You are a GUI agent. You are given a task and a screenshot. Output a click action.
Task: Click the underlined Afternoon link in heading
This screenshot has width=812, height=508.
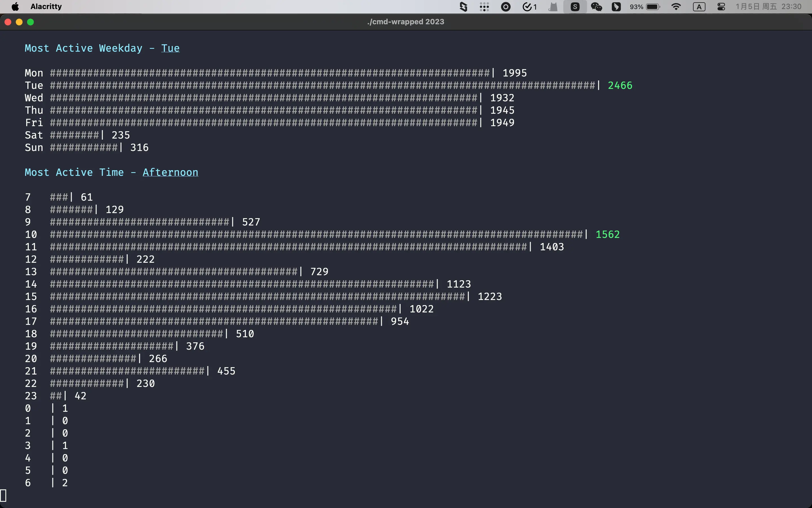(x=171, y=172)
